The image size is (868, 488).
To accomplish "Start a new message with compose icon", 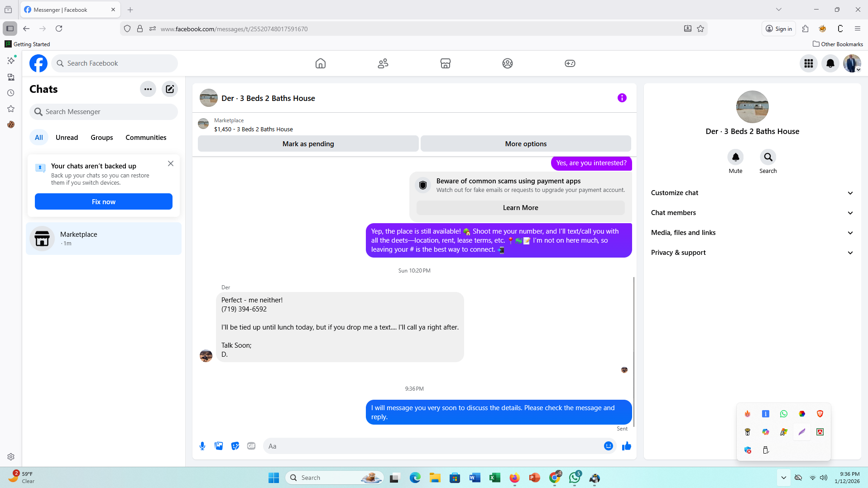I will [x=170, y=89].
